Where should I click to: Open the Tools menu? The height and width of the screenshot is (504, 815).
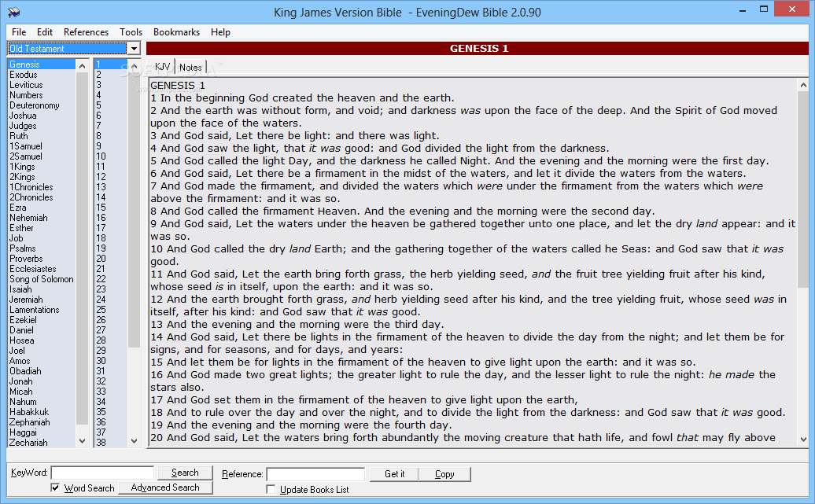click(131, 32)
